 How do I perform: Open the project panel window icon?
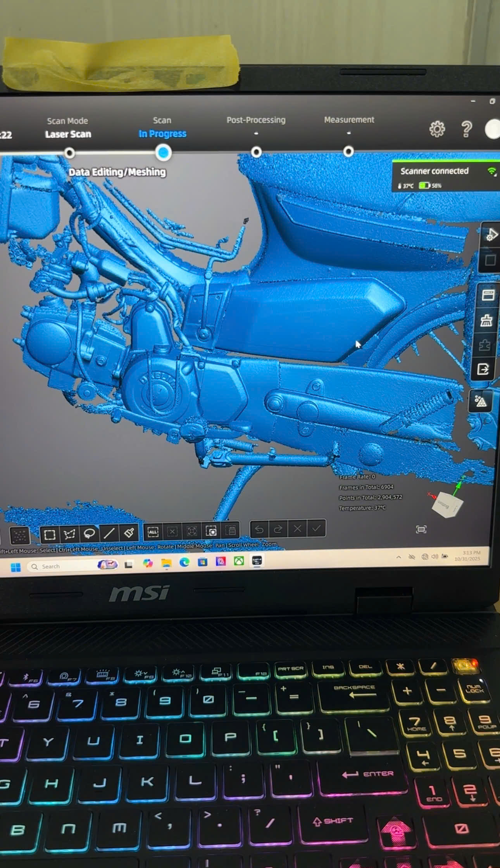pyautogui.click(x=488, y=295)
